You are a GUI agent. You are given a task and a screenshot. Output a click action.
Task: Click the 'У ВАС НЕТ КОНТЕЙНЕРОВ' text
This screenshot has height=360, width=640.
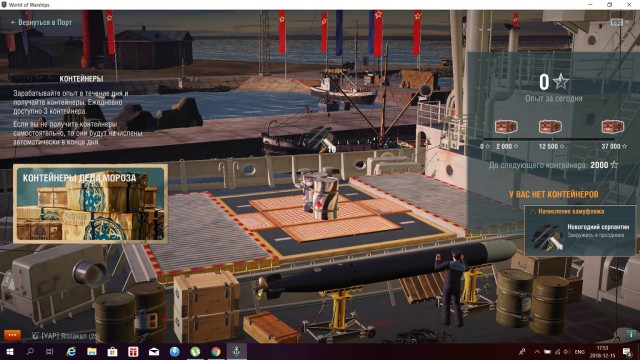tap(554, 194)
